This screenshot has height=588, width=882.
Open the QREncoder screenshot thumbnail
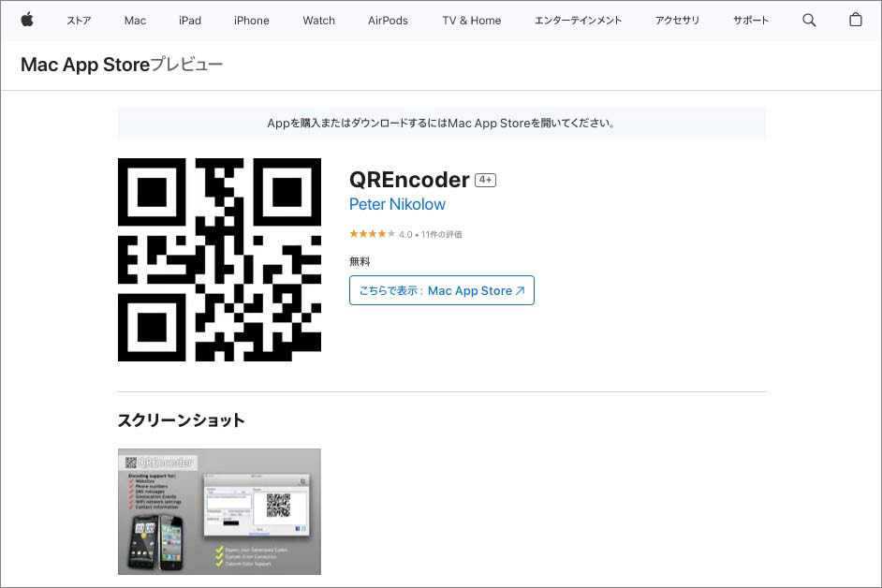(x=219, y=511)
